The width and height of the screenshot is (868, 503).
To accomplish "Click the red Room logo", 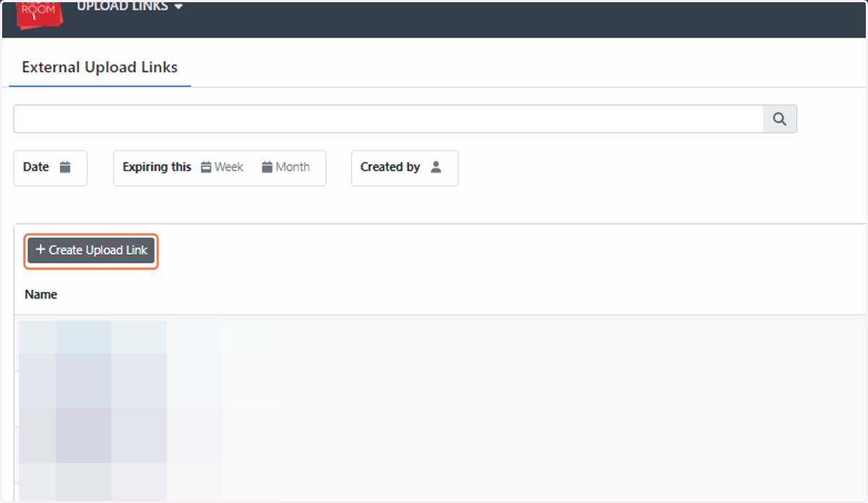I will coord(40,14).
